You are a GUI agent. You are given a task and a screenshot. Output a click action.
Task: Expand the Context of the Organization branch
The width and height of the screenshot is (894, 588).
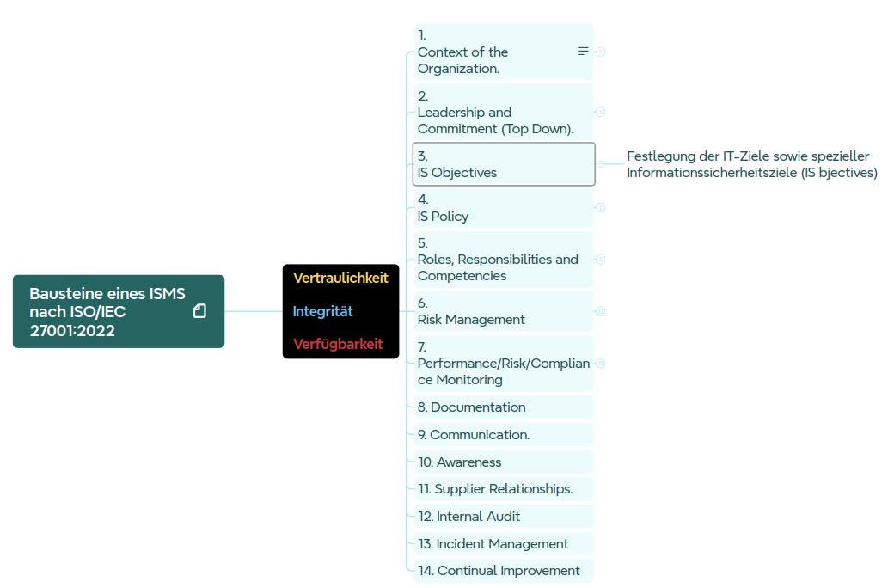pos(600,52)
